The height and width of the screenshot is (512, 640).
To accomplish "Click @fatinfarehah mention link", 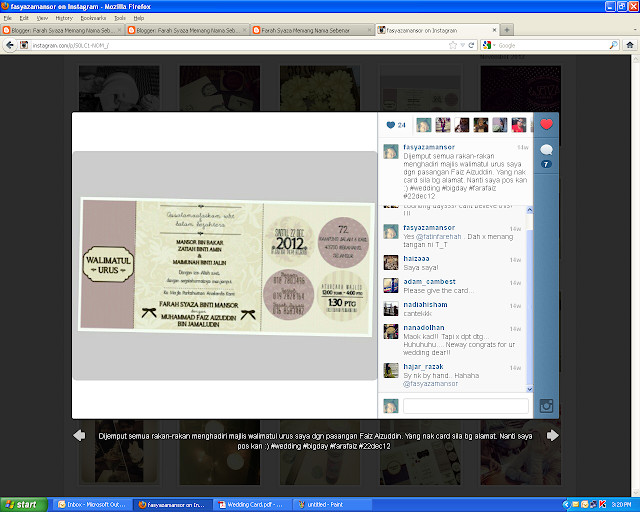I will (x=438, y=237).
